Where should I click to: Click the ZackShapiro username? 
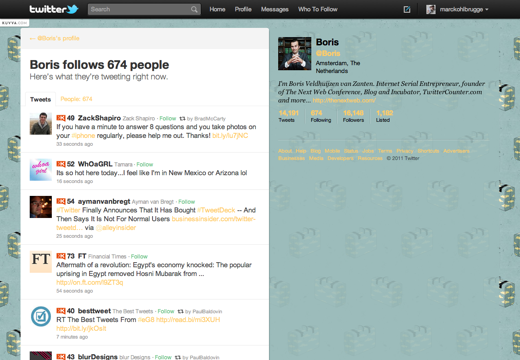99,118
